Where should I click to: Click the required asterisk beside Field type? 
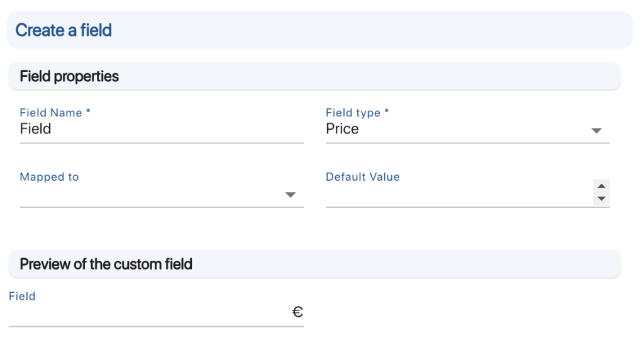(386, 112)
